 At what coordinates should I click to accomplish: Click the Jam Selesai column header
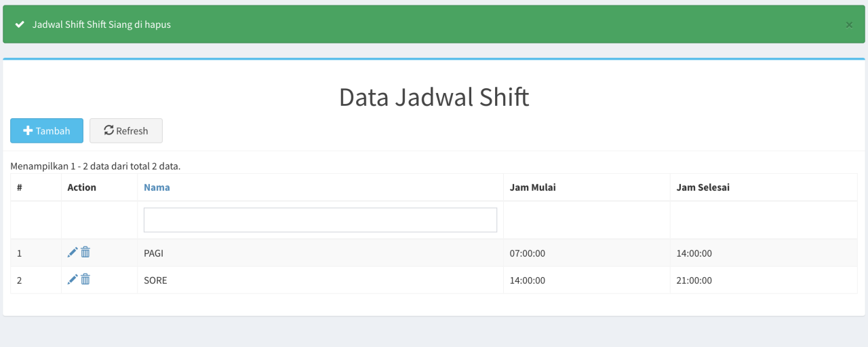703,187
